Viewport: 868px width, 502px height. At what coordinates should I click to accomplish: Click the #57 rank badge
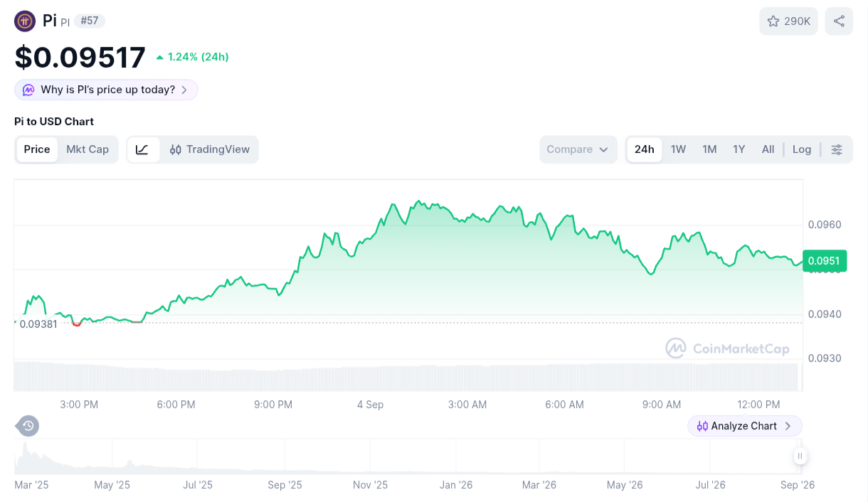(x=89, y=21)
